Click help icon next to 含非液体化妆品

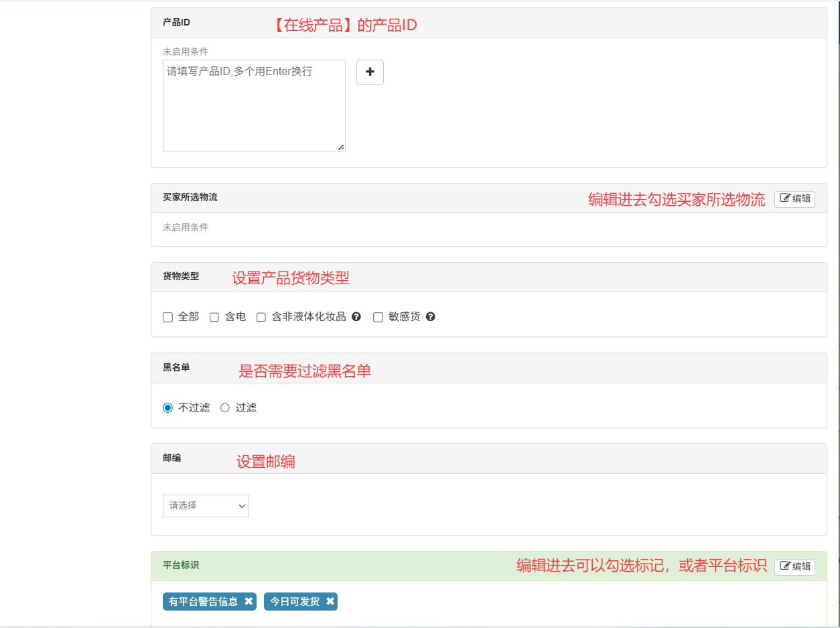[x=356, y=317]
